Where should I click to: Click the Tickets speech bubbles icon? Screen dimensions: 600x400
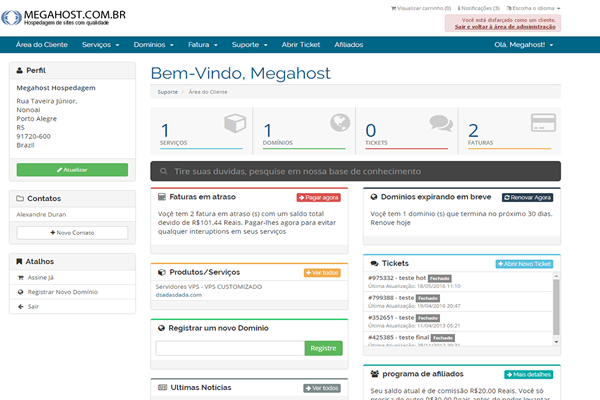click(441, 123)
